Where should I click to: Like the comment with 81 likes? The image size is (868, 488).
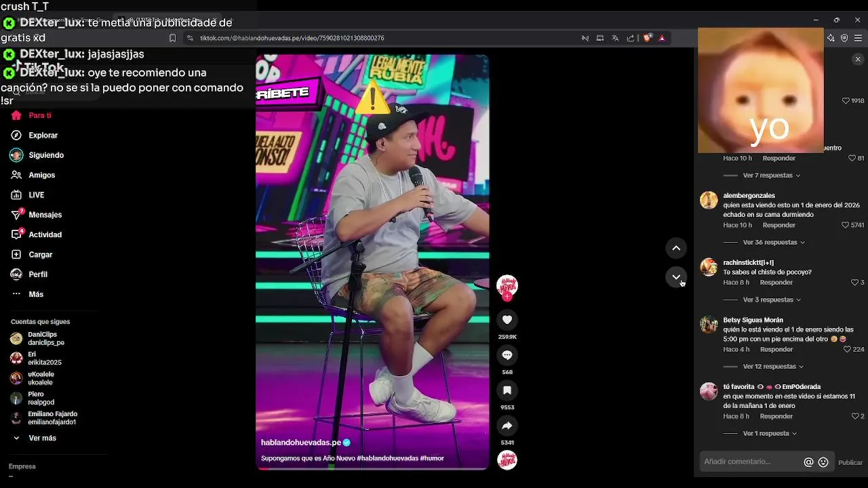click(852, 158)
